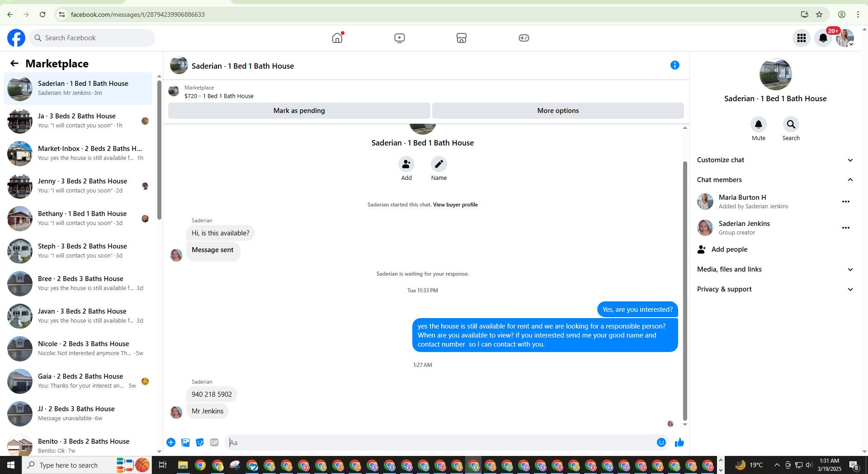Open the Marketplace storefront icon
Screen dimensions: 868x474
(461, 38)
